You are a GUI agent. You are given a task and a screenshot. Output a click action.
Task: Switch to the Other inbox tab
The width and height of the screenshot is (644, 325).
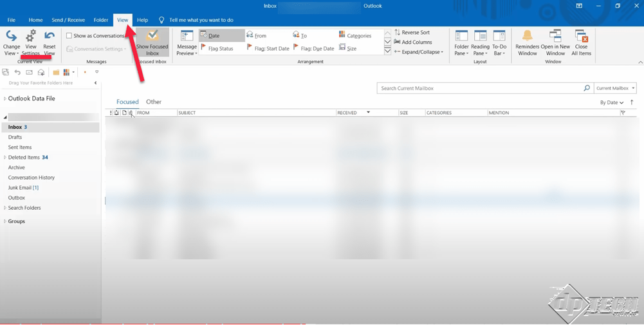point(154,102)
